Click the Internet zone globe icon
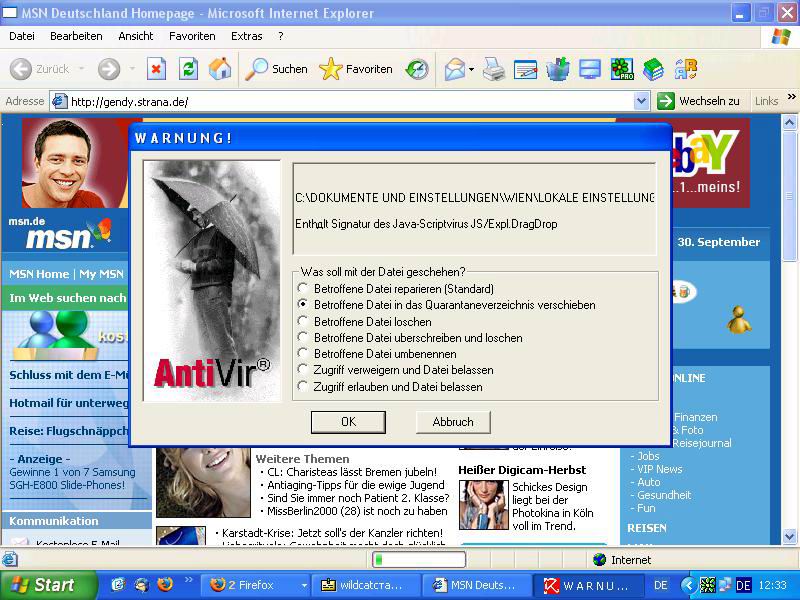This screenshot has width=800, height=600. [599, 560]
